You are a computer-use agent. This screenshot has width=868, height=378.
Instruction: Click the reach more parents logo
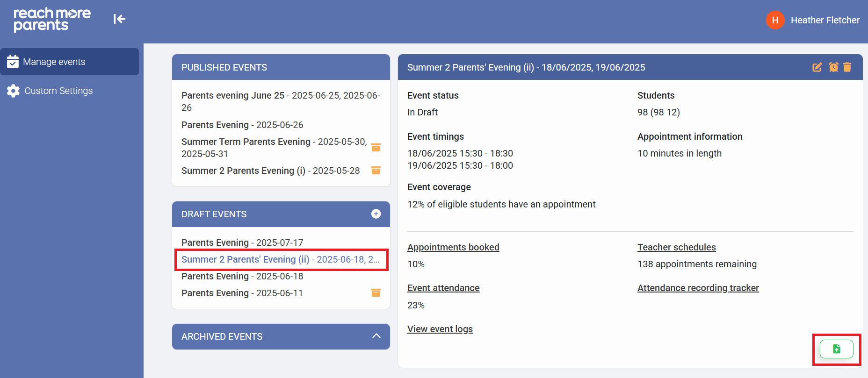point(52,20)
